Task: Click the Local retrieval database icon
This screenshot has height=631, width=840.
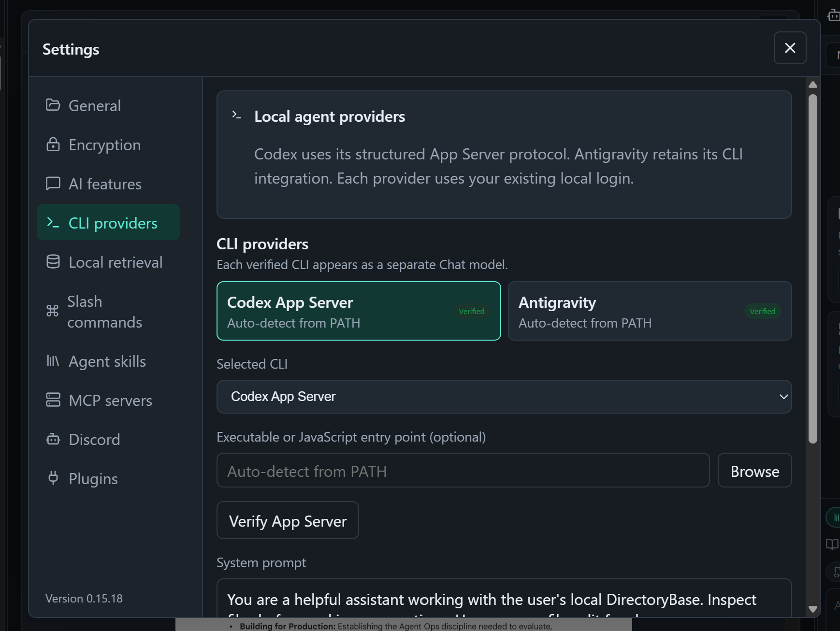Action: click(x=53, y=262)
